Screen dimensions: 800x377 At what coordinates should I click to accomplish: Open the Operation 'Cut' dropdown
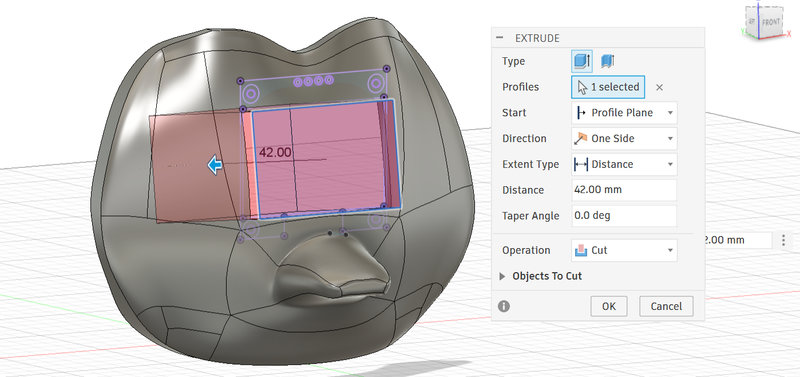[x=624, y=250]
